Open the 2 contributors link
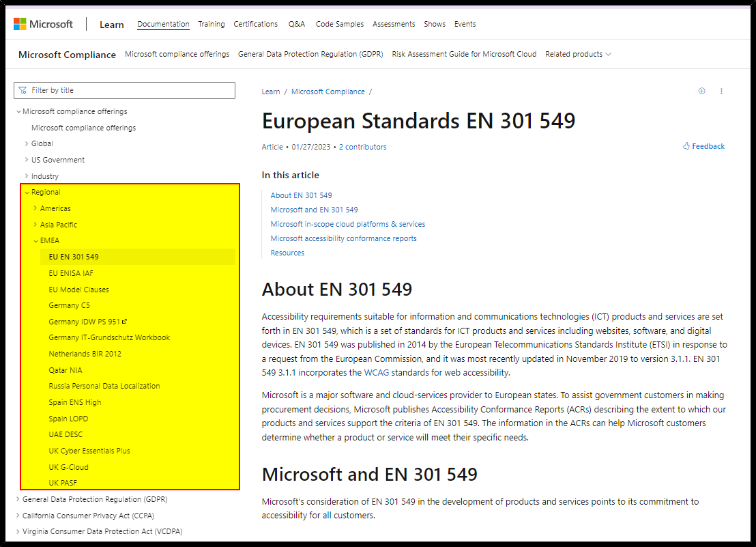The width and height of the screenshot is (756, 547). [x=362, y=147]
